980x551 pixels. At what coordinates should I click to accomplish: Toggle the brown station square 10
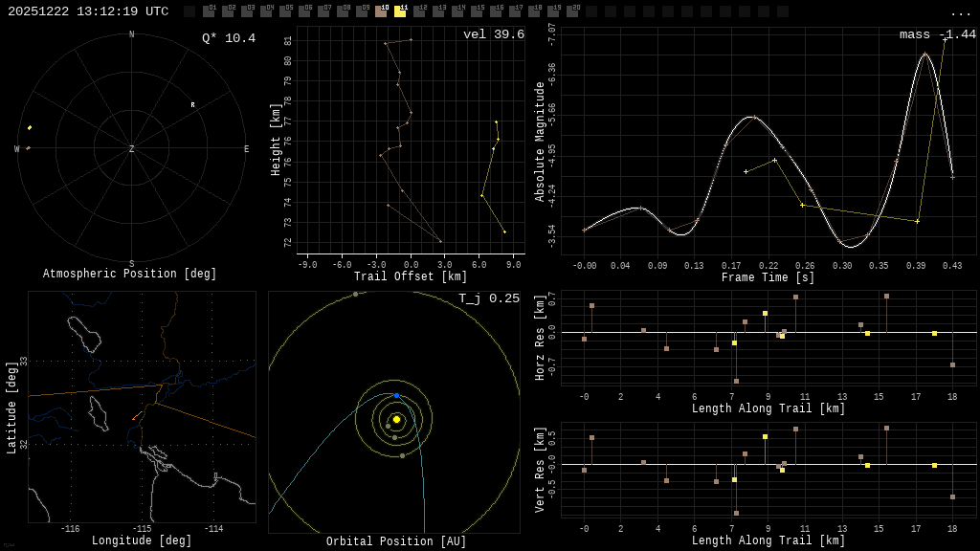[x=381, y=11]
